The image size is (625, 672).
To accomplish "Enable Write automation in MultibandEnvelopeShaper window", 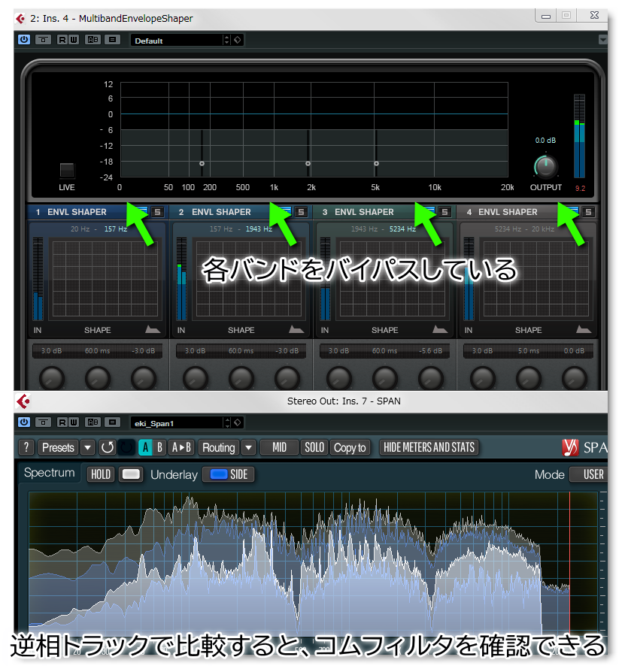I will [x=74, y=40].
